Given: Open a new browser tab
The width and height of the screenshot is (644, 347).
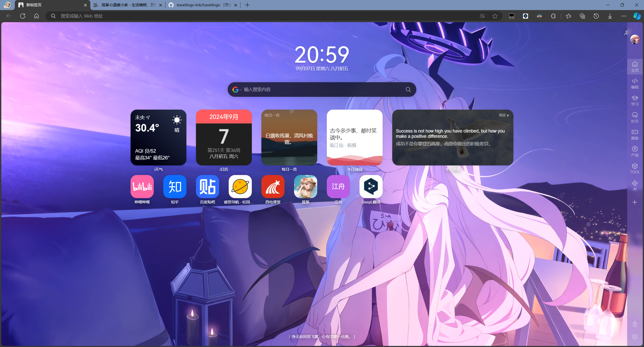Looking at the screenshot, I should pos(247,5).
